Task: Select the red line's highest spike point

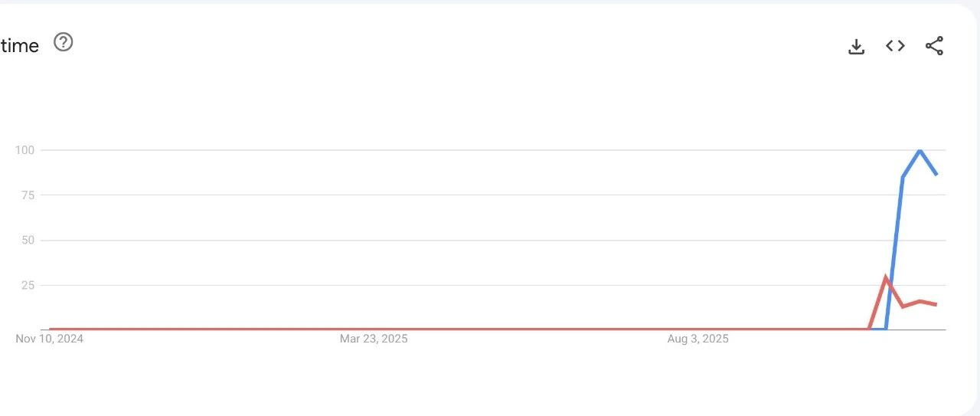Action: (886, 277)
